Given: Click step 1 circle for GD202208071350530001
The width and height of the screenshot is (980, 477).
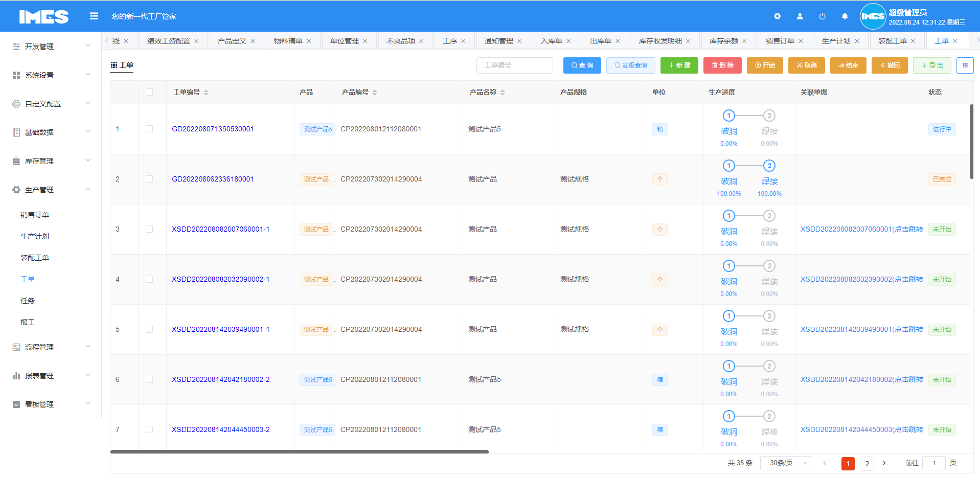Looking at the screenshot, I should pos(729,116).
